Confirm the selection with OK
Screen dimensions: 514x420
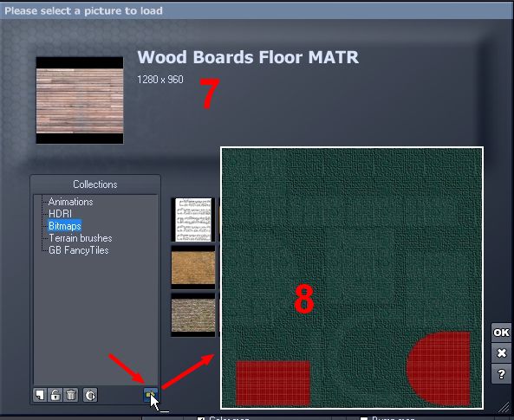tap(501, 333)
